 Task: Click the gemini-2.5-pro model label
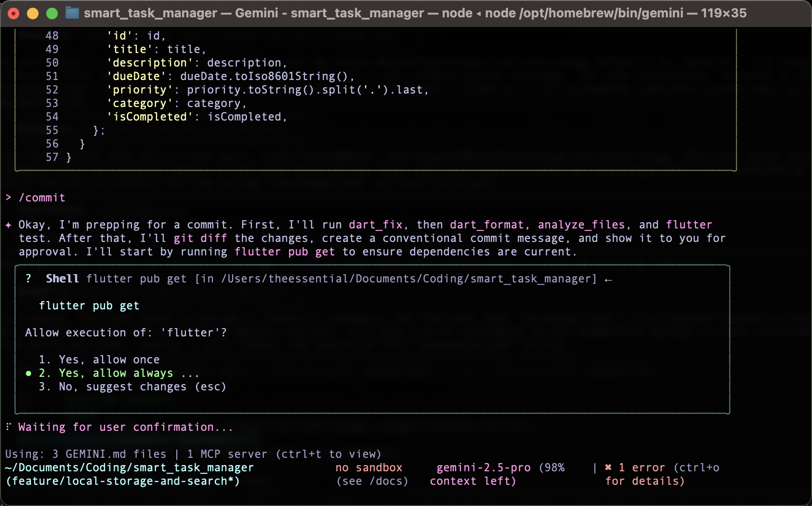483,467
